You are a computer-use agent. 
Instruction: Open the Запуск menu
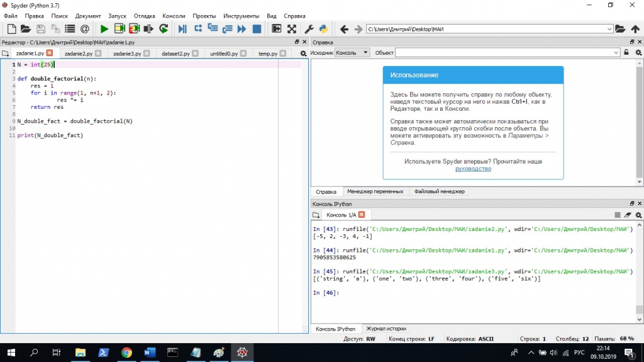click(x=118, y=16)
